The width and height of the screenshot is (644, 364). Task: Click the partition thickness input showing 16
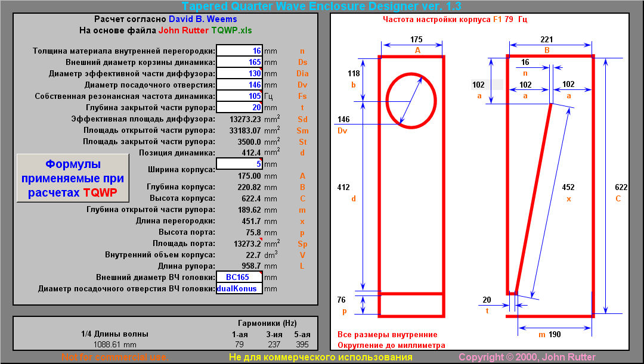(240, 51)
